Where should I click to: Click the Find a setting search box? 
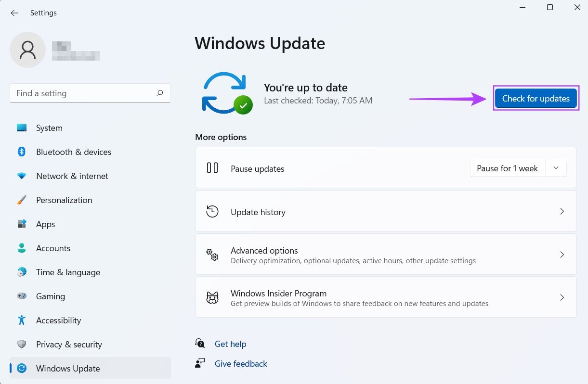pyautogui.click(x=90, y=93)
